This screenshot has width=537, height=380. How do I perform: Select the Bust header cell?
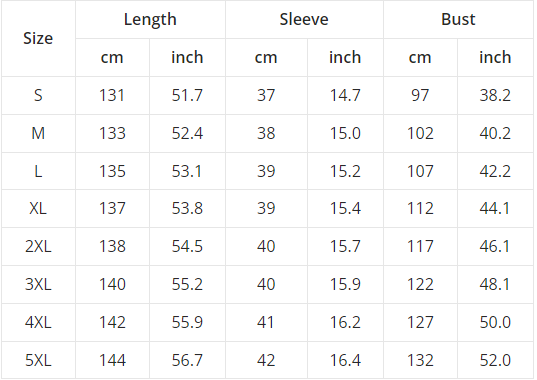pyautogui.click(x=458, y=19)
